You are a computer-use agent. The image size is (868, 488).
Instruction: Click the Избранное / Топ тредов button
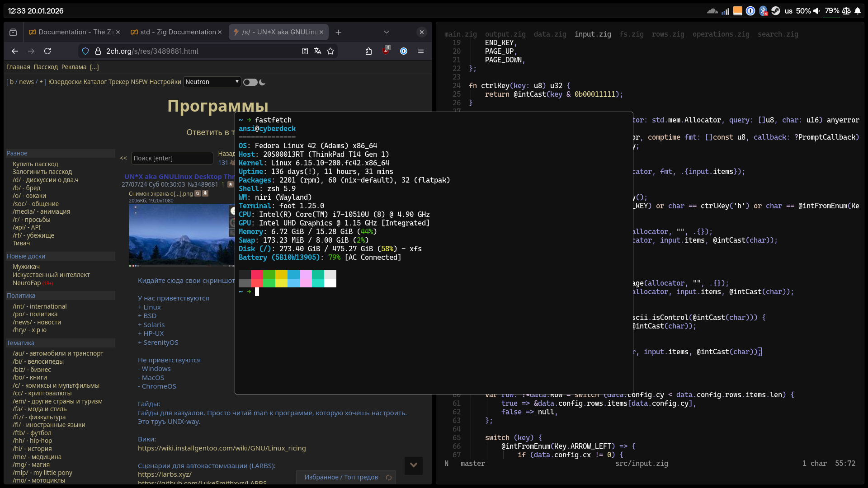pyautogui.click(x=341, y=477)
